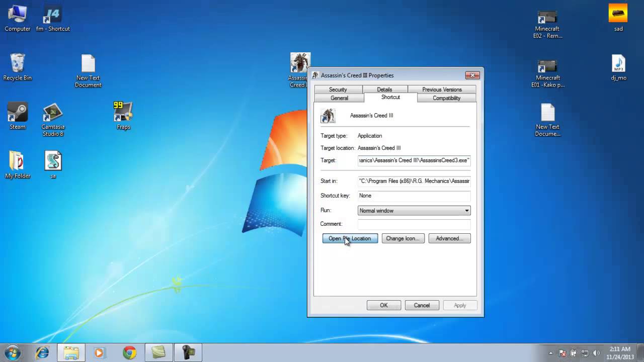
Task: Open the Advanced... shortcut options
Action: pyautogui.click(x=449, y=238)
